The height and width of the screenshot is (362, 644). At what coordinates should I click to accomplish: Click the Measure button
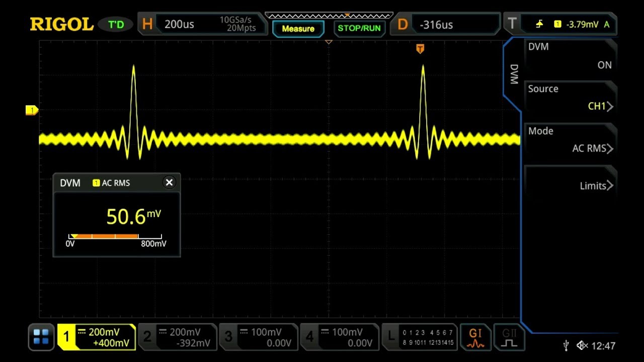pyautogui.click(x=298, y=29)
